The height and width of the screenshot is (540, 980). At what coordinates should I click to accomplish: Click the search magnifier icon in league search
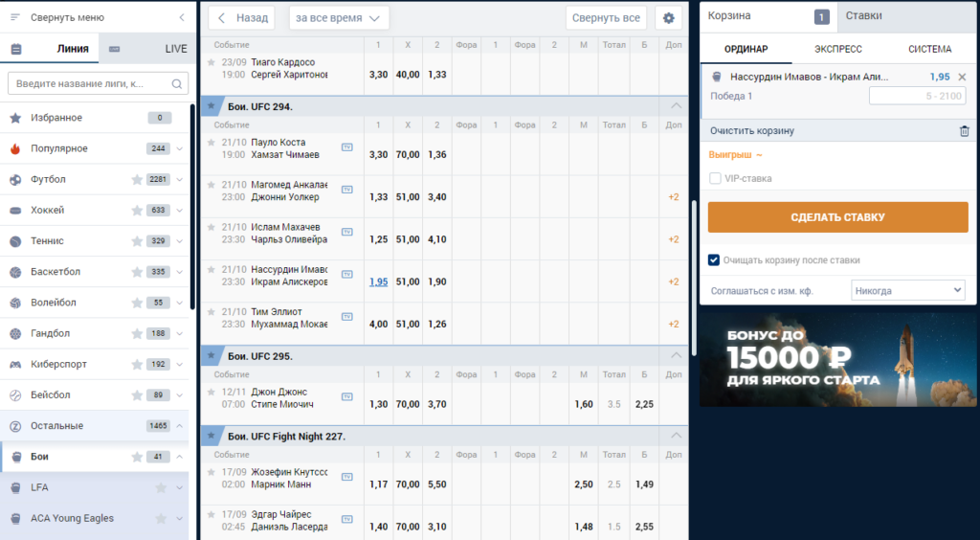177,83
